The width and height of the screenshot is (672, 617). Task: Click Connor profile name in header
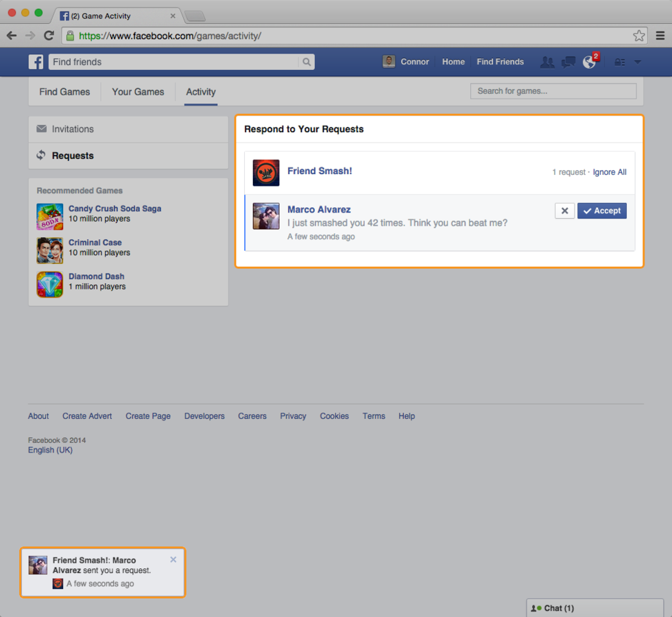(414, 62)
